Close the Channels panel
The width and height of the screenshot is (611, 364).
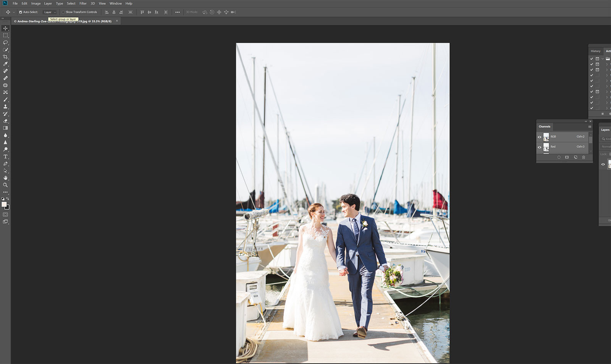[x=590, y=121]
